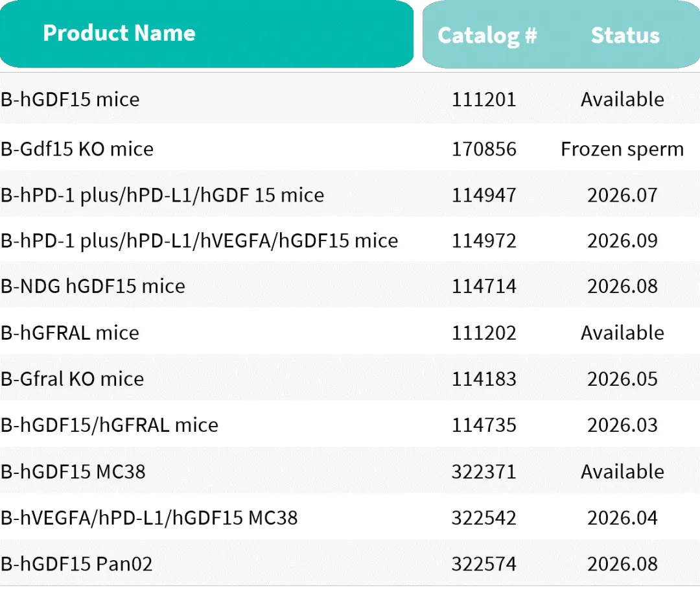
Task: Click the Status column header
Action: click(624, 35)
